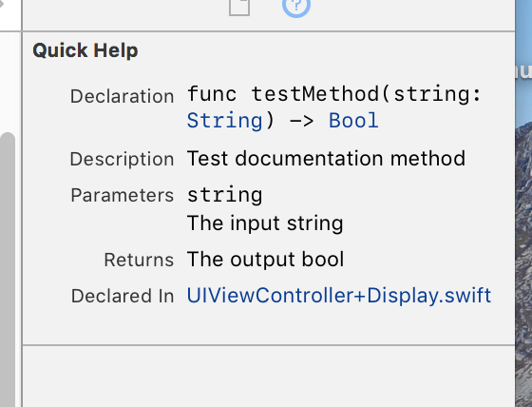Click the arrow at top-left corner
The width and height of the screenshot is (532, 407).
pyautogui.click(x=2, y=5)
